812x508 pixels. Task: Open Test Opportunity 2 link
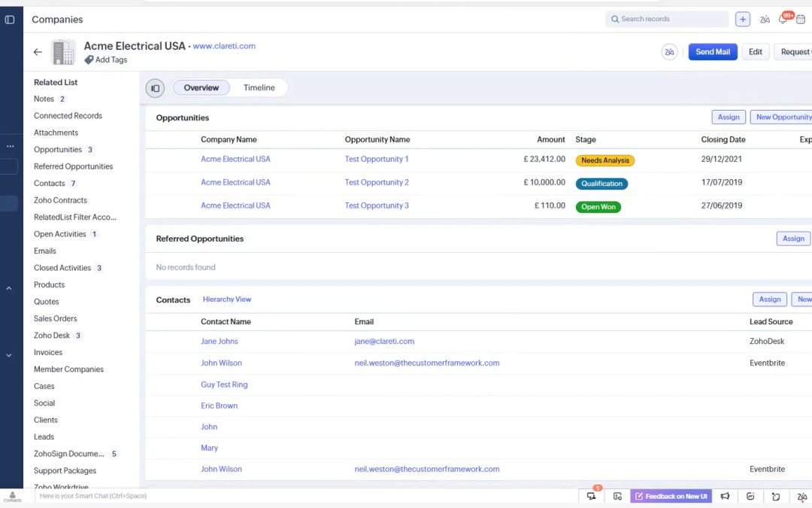(377, 182)
